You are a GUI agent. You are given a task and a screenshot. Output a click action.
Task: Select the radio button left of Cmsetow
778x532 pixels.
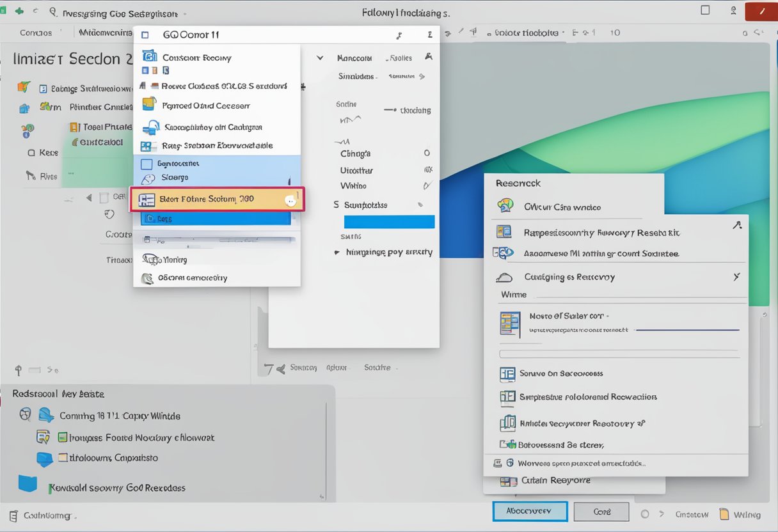tap(645, 514)
